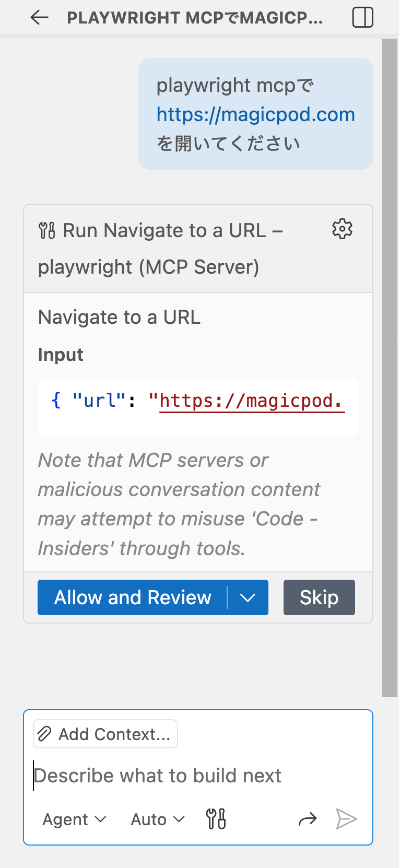Expand the chevron beside Allow and Review

[x=248, y=597]
